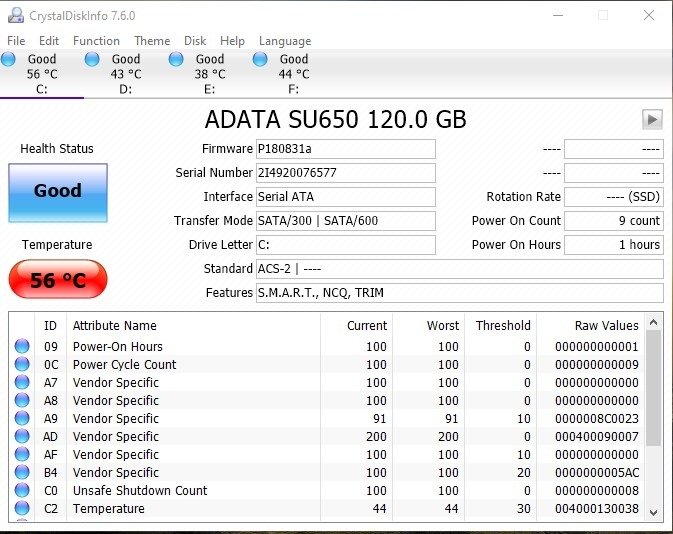The image size is (673, 534).
Task: Select the Power Cycle Count row
Action: 328,364
